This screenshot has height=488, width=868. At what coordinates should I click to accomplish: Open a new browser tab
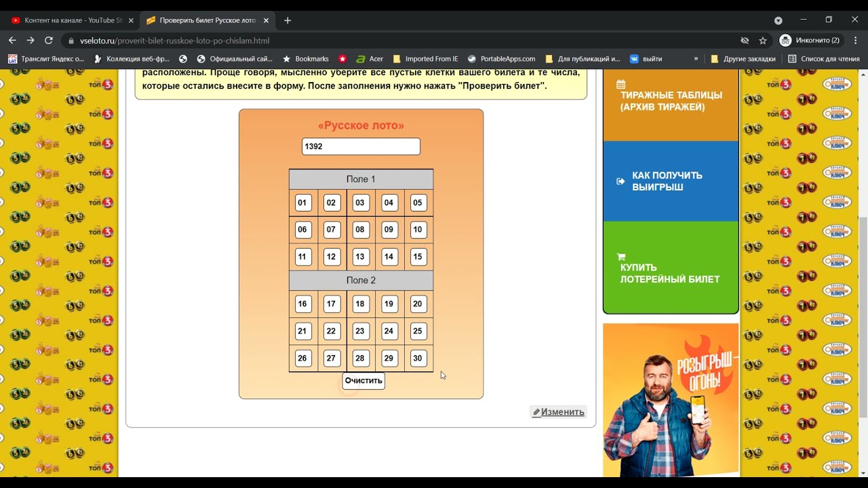[288, 20]
